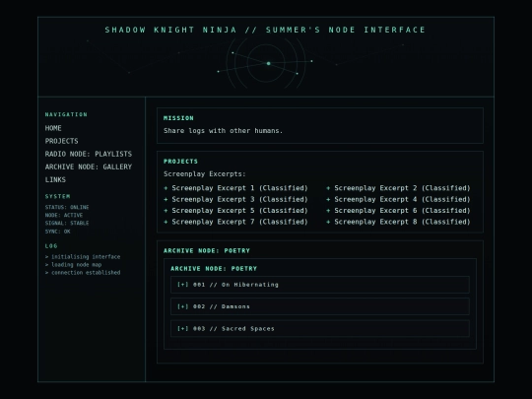Open ARCHIVE NODE: GALLERY

[89, 166]
